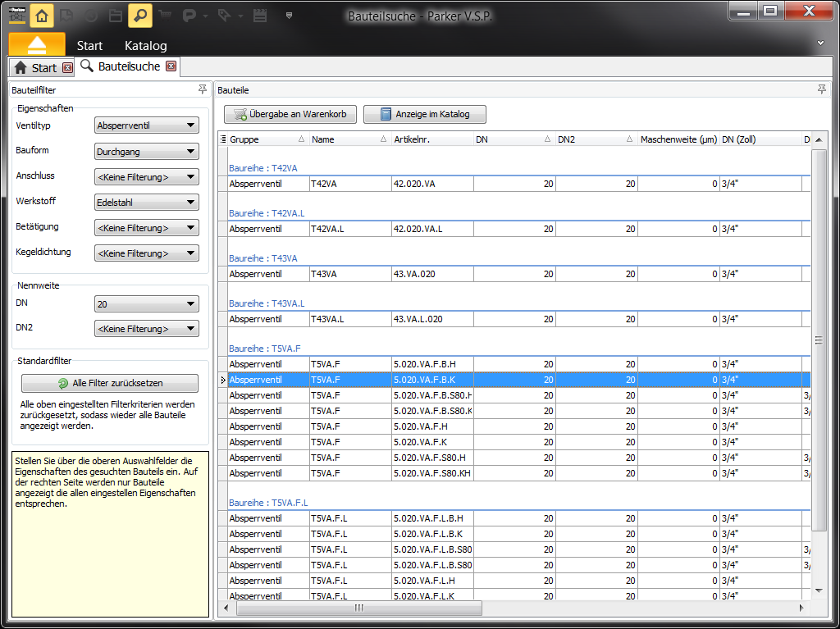
Task: Click the magnifier search icon in the title bar
Action: point(139,15)
